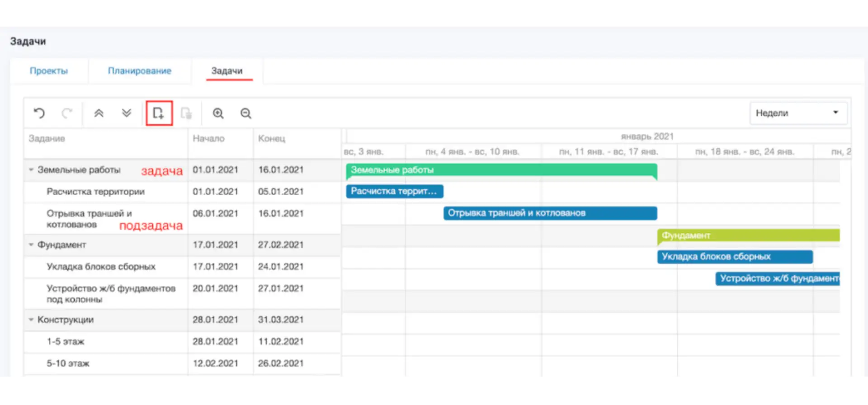Select the lime Фундамент Gantt bar
This screenshot has width=868, height=405.
(x=749, y=236)
